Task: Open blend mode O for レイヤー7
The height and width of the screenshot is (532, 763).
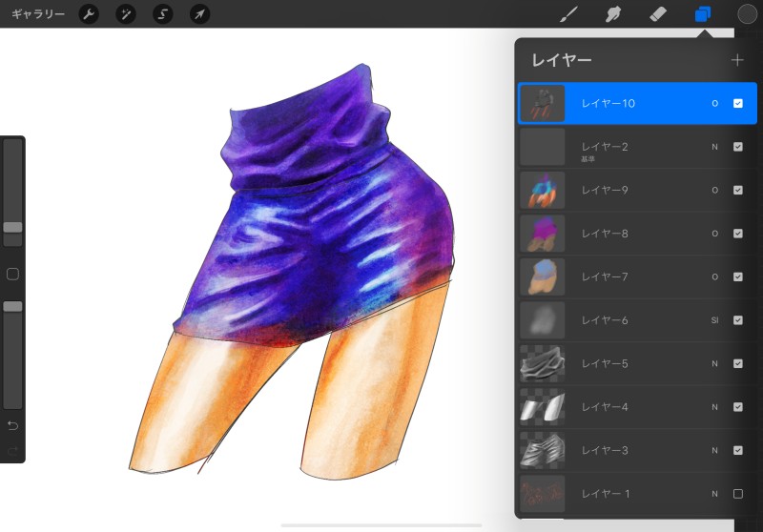Action: 714,276
